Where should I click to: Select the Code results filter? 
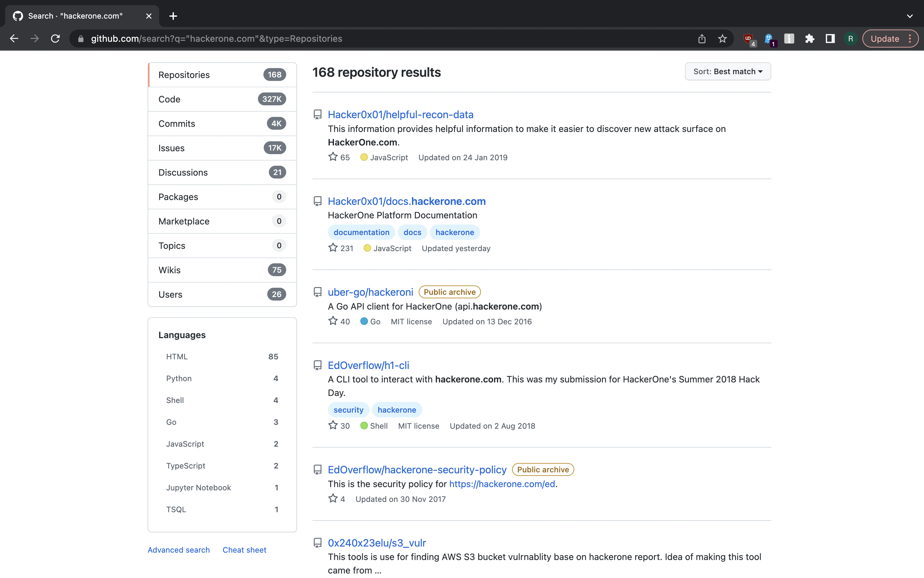222,100
